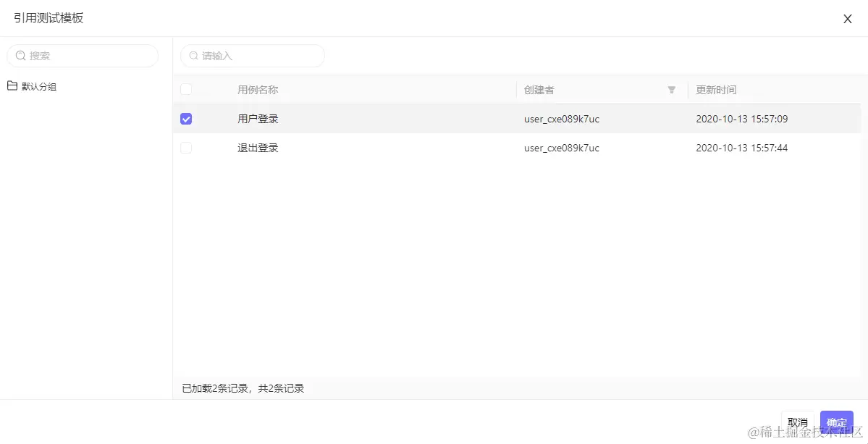Open the 创建者 column filter funnel
The width and height of the screenshot is (868, 444).
672,90
